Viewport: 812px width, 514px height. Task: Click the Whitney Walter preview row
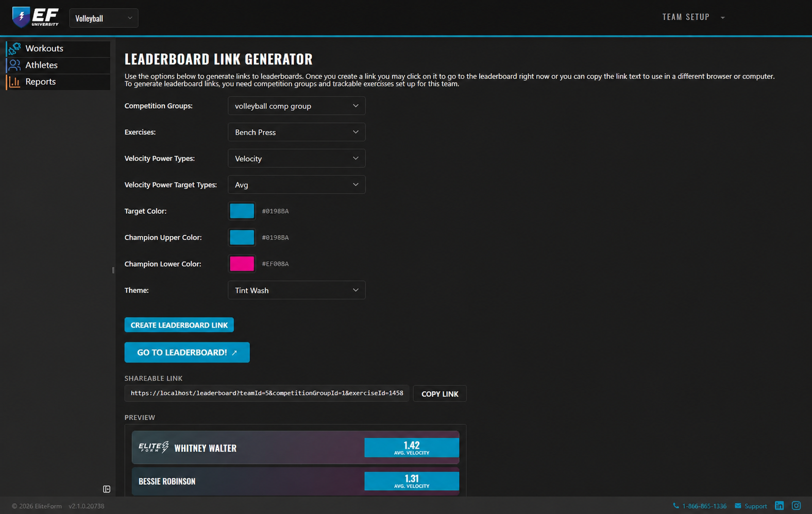pyautogui.click(x=295, y=448)
